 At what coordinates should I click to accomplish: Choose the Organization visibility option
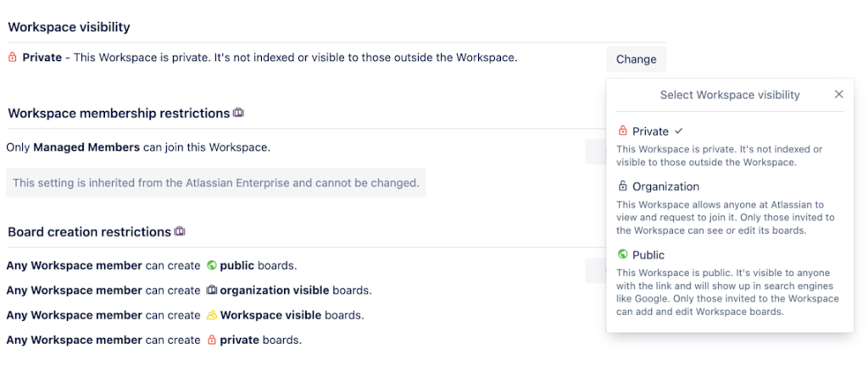(x=665, y=186)
